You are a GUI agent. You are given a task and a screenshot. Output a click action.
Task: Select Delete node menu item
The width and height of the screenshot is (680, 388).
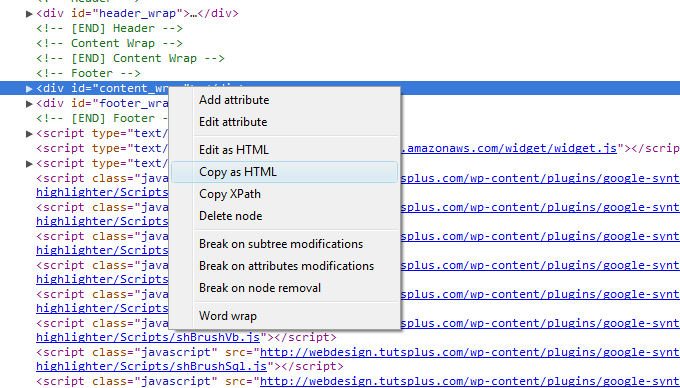(x=230, y=216)
